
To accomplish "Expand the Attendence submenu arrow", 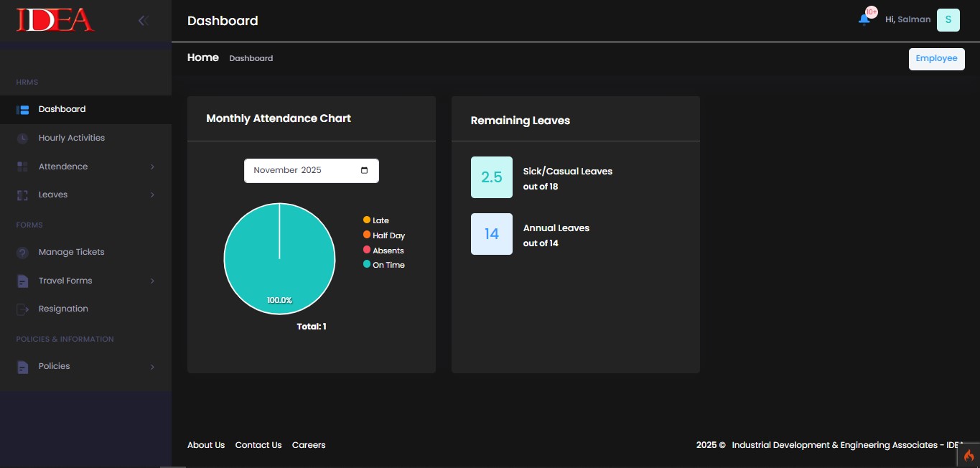I will (152, 167).
